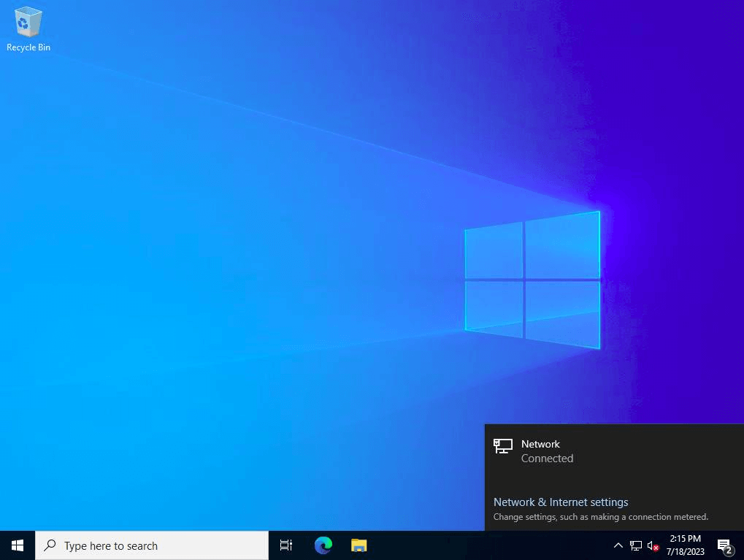Open Network & Internet settings link

560,502
